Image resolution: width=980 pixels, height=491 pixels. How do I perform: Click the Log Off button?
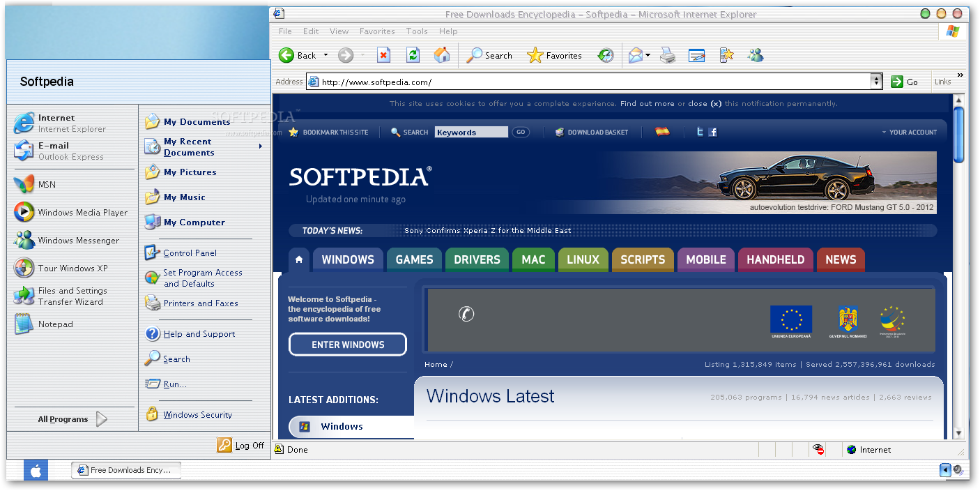click(241, 445)
